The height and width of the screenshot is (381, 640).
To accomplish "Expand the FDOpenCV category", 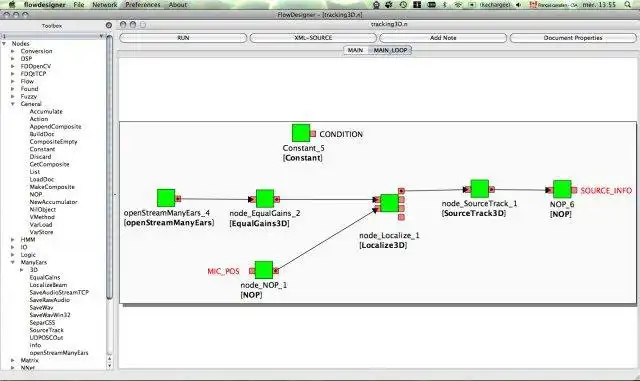I will [x=13, y=66].
